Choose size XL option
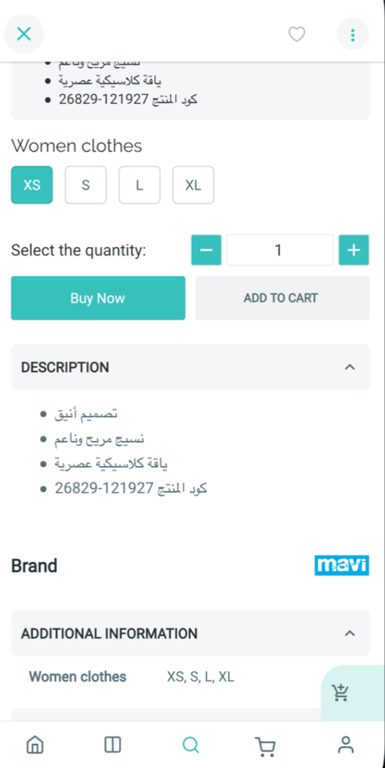 193,185
